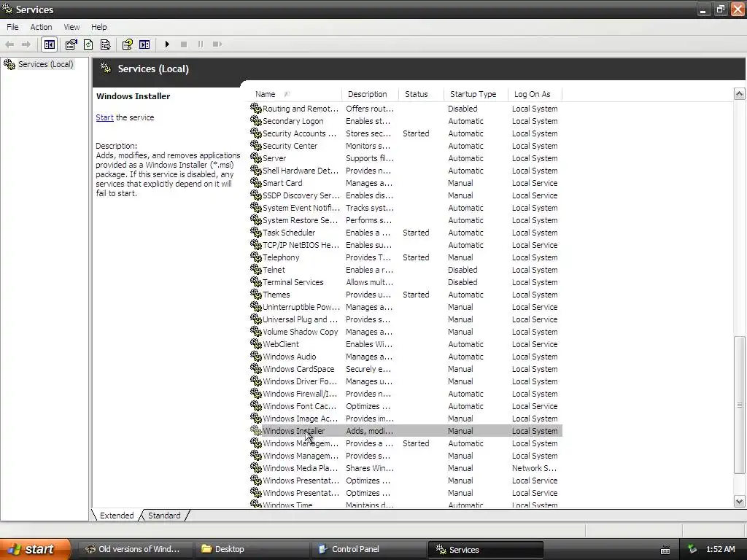Click the Start the service link
Image resolution: width=747 pixels, height=560 pixels.
click(104, 117)
